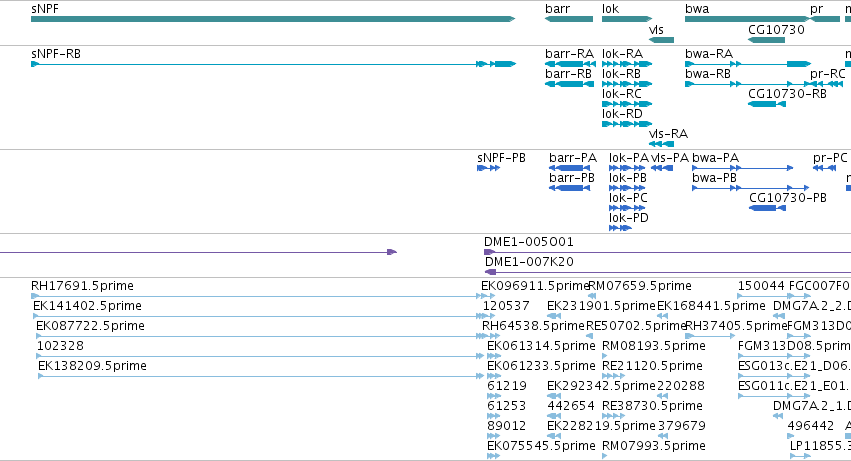Click transcript lok-RB

(x=621, y=73)
